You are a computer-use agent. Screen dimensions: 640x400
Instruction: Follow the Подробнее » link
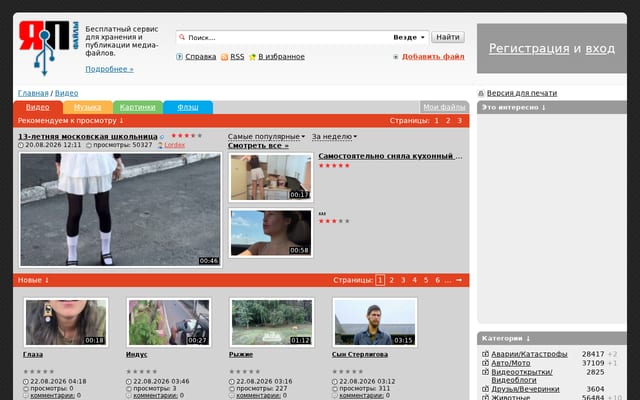click(109, 69)
